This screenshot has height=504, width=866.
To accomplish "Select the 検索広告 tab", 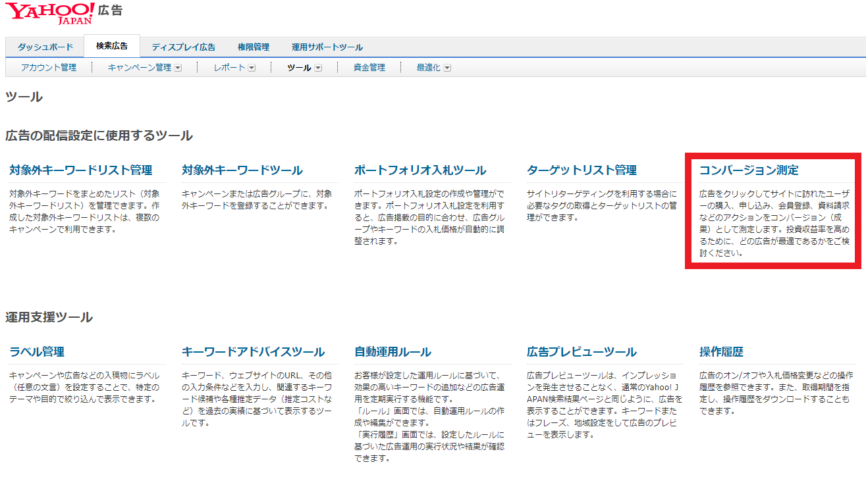I will [112, 46].
